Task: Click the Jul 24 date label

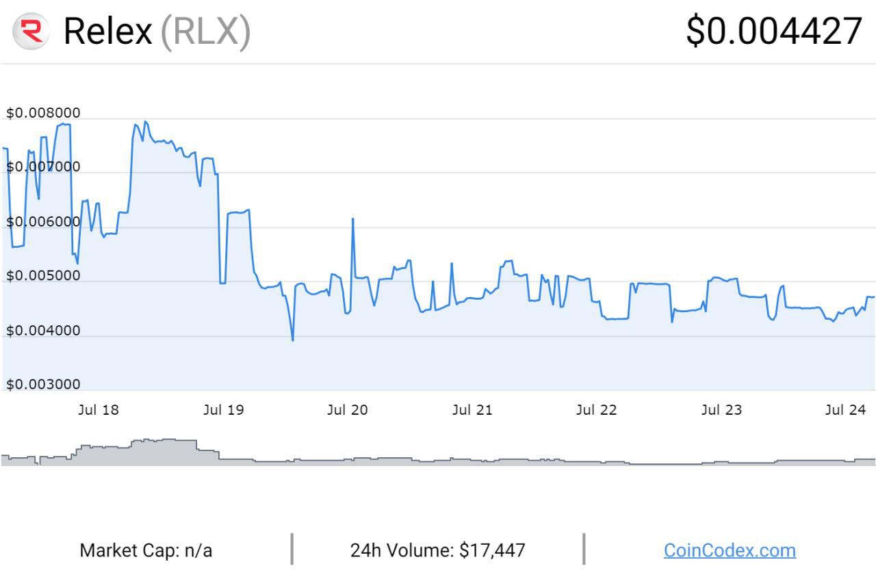Action: click(846, 410)
